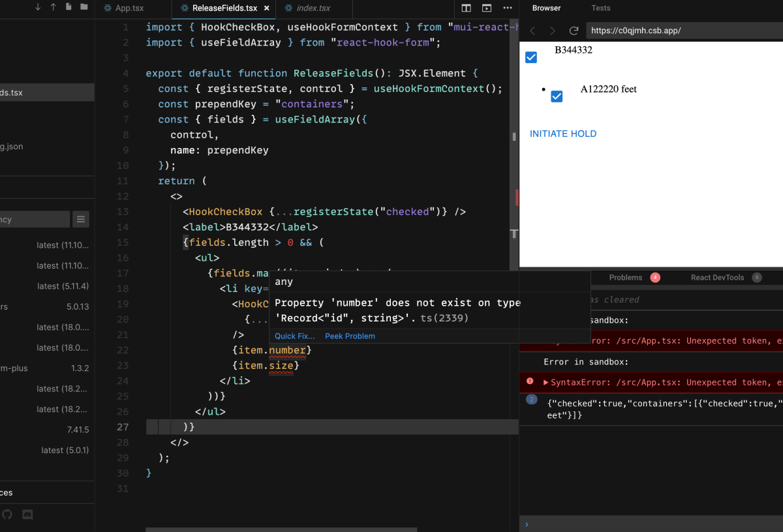Open the more actions ellipsis icon
The height and width of the screenshot is (532, 783).
pos(507,8)
